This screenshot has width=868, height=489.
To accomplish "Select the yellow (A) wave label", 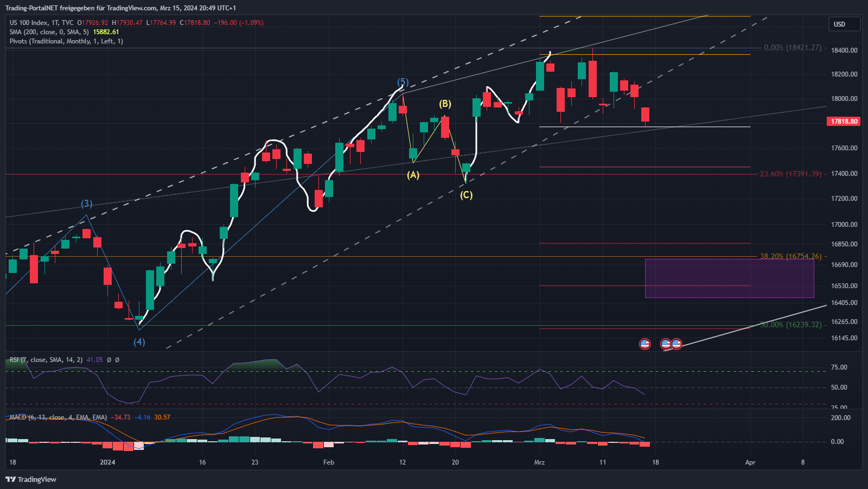I will (413, 175).
